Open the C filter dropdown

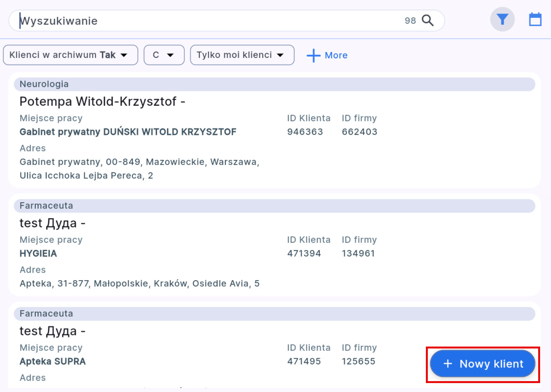(164, 55)
